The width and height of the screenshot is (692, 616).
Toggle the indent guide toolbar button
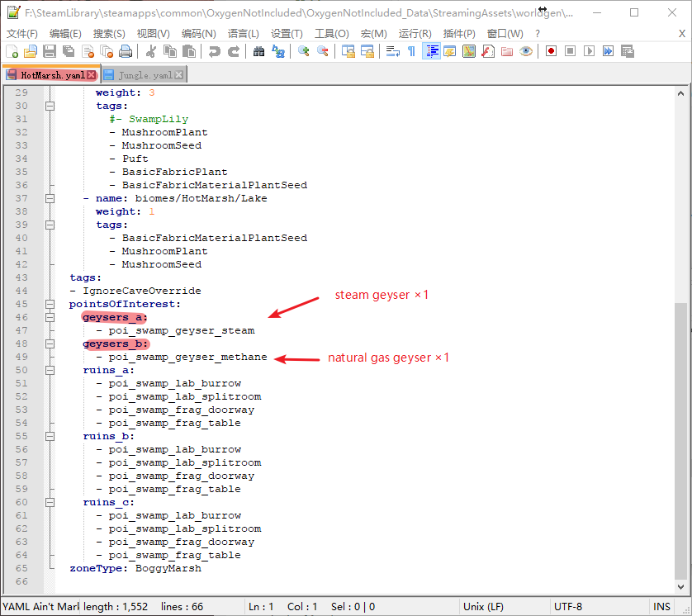tap(430, 51)
